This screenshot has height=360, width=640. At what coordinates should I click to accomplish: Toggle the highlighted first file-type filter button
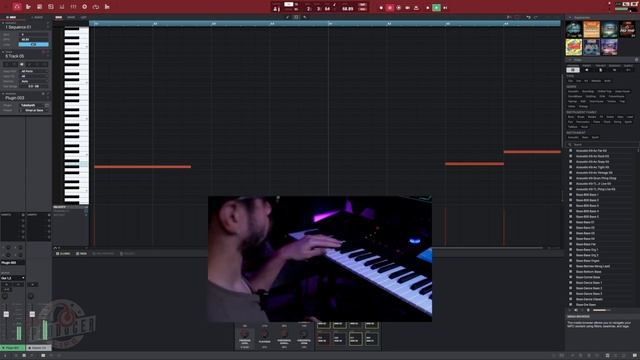tap(573, 70)
